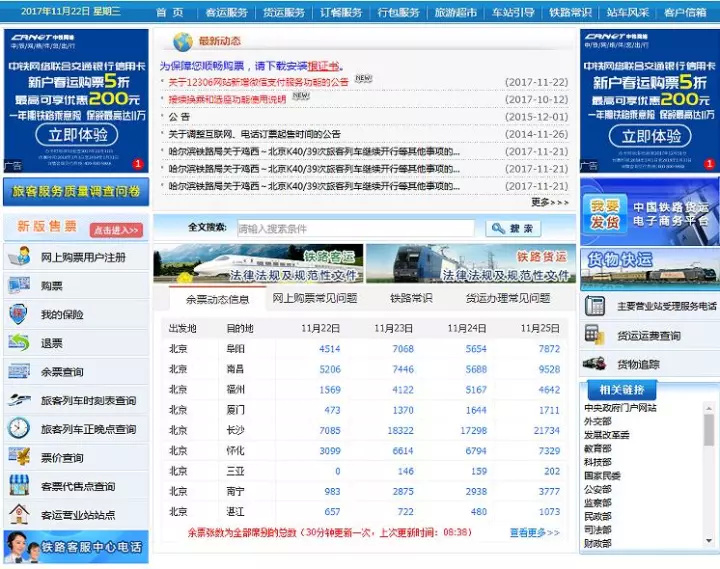Image resolution: width=720 pixels, height=569 pixels.
Task: Click the 票价查询 yuan price icon
Action: click(x=19, y=457)
